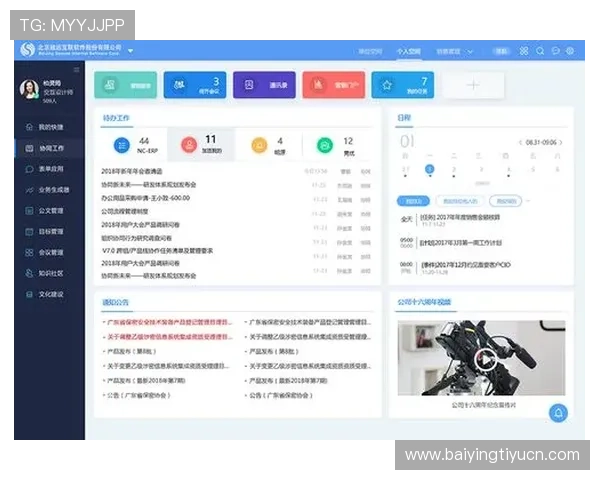This screenshot has width=600, height=480.
Task: Open the 2017年3月第一周工作计划 schedule entry
Action: (461, 243)
